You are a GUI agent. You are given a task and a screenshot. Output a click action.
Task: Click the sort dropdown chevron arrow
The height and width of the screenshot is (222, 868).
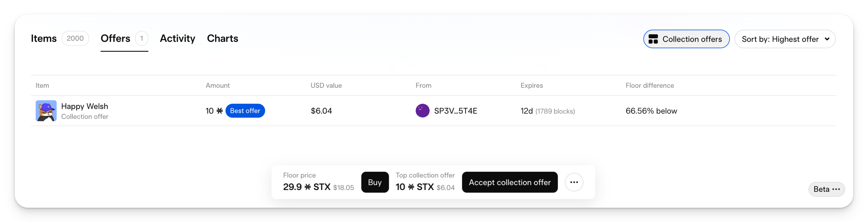tap(827, 39)
